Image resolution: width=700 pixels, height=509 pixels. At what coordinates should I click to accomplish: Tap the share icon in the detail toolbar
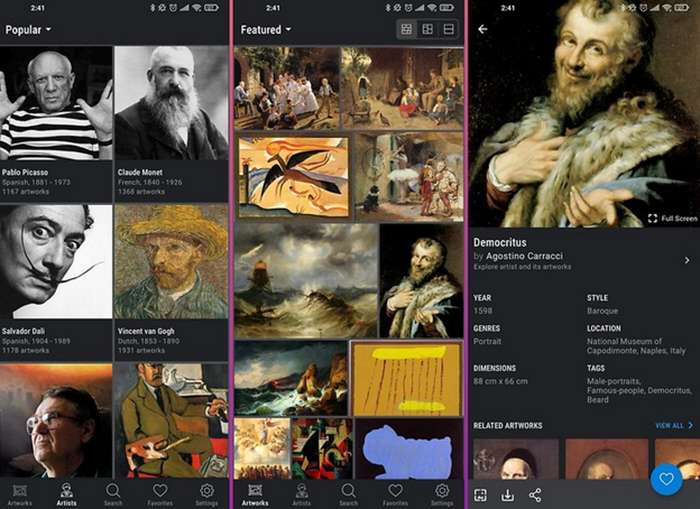tap(535, 495)
